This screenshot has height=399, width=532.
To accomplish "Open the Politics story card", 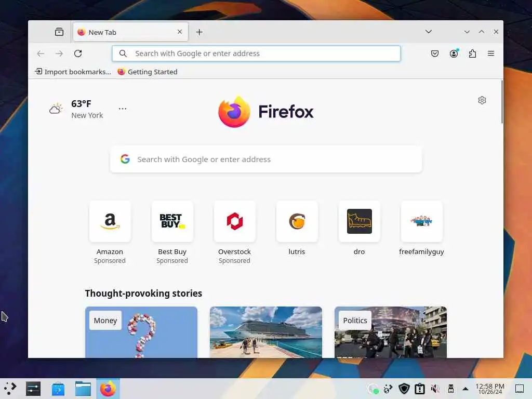I will (x=391, y=332).
